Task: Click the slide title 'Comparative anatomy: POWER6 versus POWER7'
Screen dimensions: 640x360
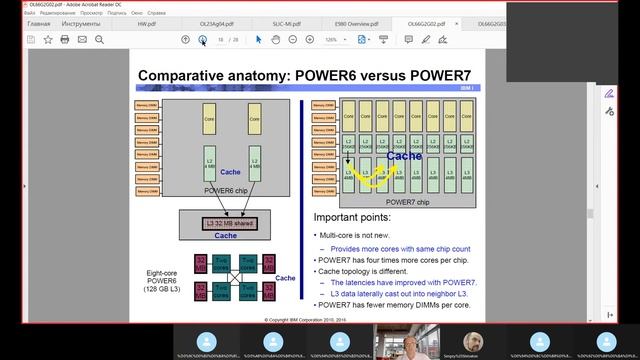Action: click(x=304, y=76)
